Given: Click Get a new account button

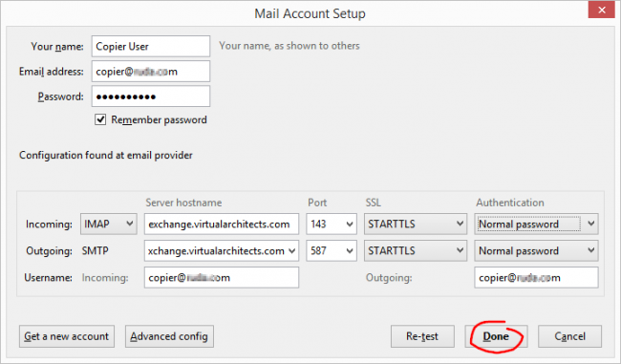Looking at the screenshot, I should 67,336.
